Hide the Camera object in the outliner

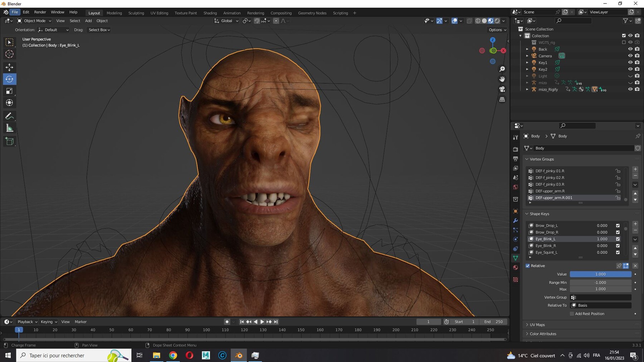(630, 56)
